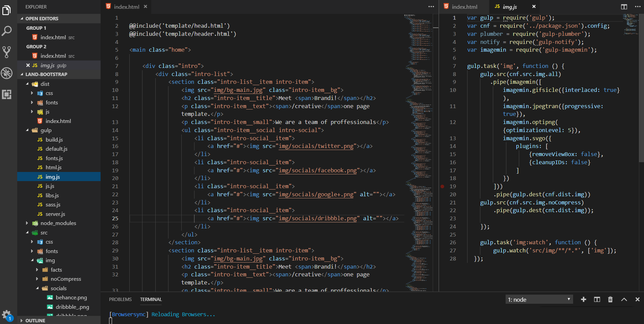
Task: Select the index.html tab in the right group
Action: pos(464,7)
